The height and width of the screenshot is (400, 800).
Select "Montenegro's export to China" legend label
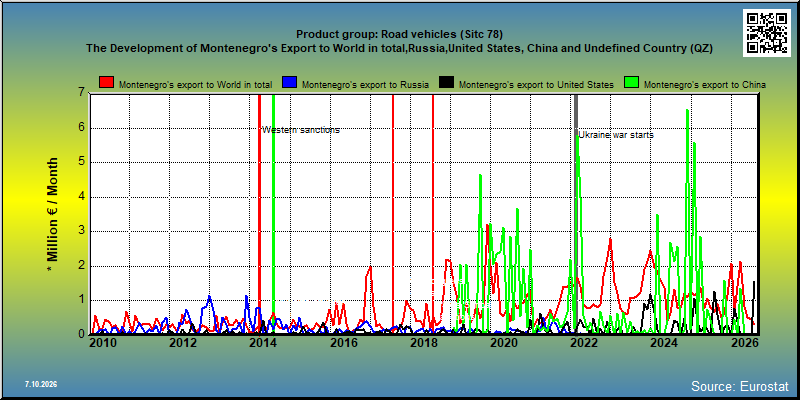(705, 85)
